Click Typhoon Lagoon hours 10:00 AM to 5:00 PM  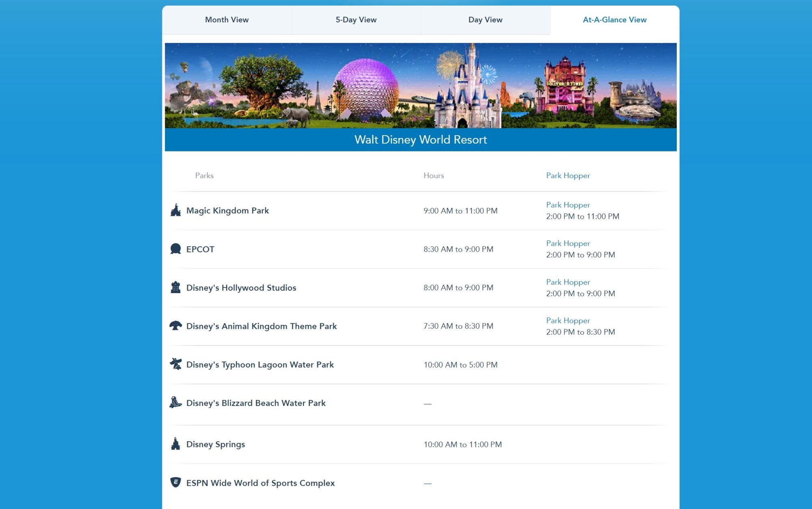pos(460,365)
